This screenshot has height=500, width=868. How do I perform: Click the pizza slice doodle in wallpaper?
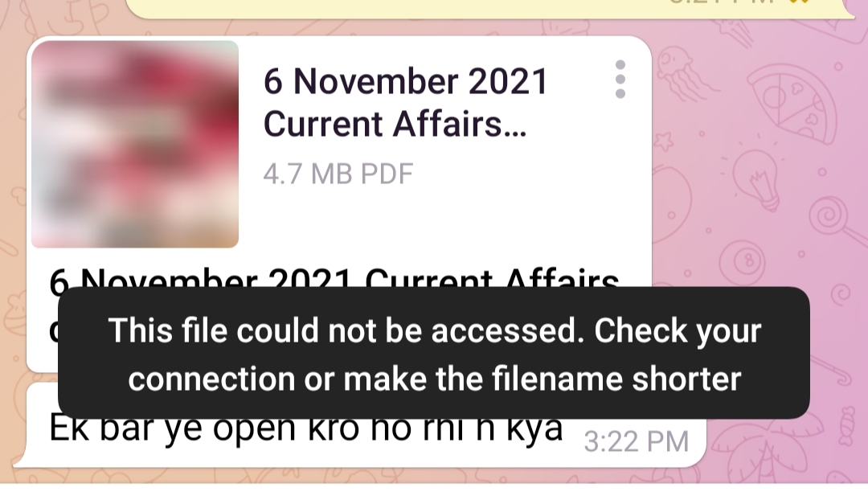pyautogui.click(x=792, y=103)
